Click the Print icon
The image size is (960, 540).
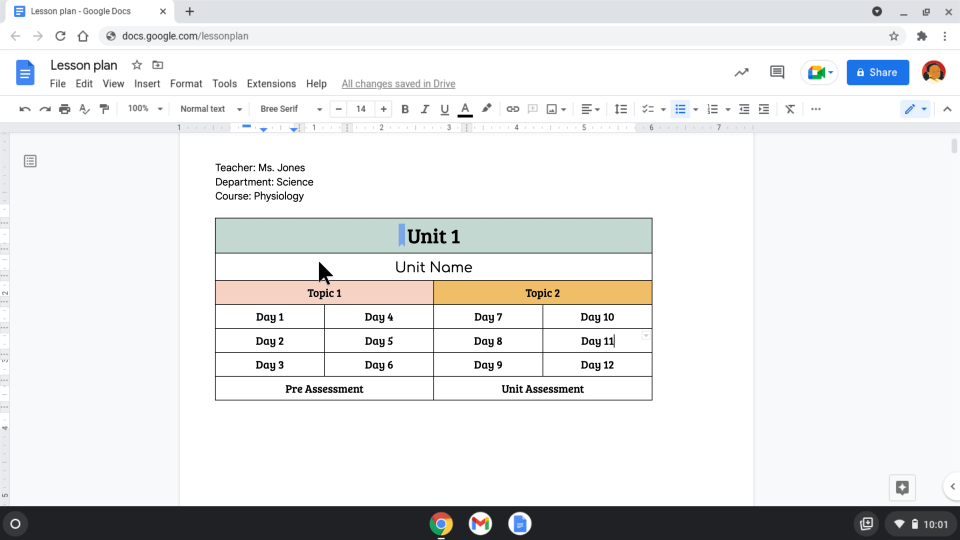(x=65, y=109)
